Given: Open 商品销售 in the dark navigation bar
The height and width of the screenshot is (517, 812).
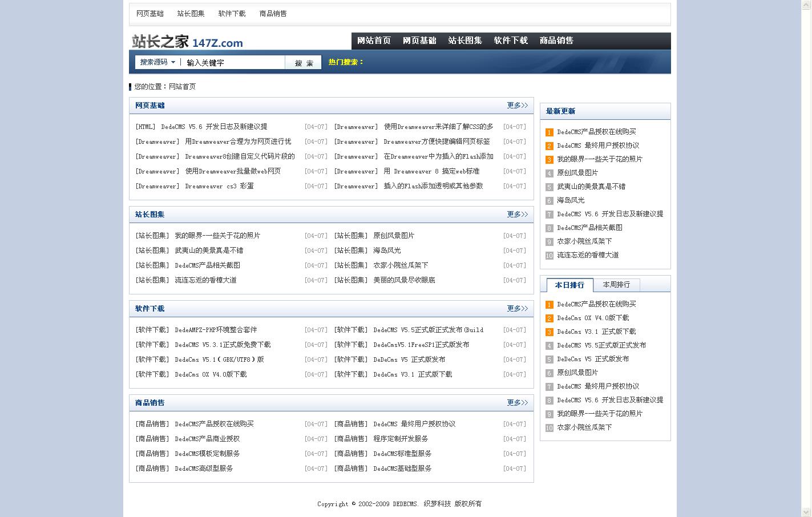Looking at the screenshot, I should (x=556, y=41).
